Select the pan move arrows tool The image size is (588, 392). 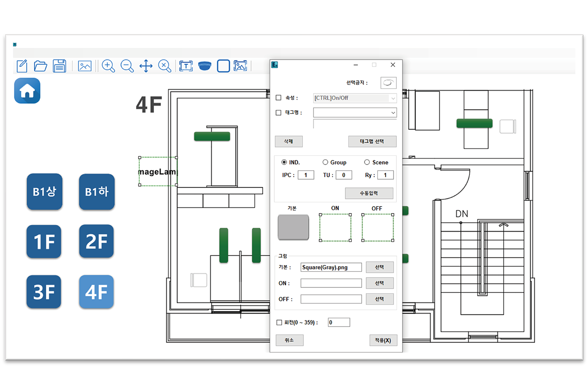click(x=146, y=66)
